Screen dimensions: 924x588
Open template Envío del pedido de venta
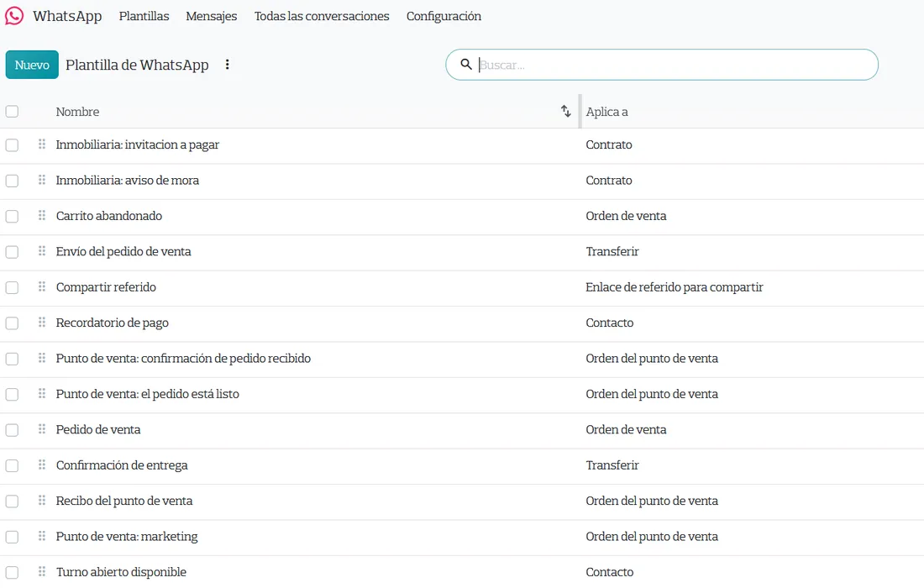coord(123,251)
